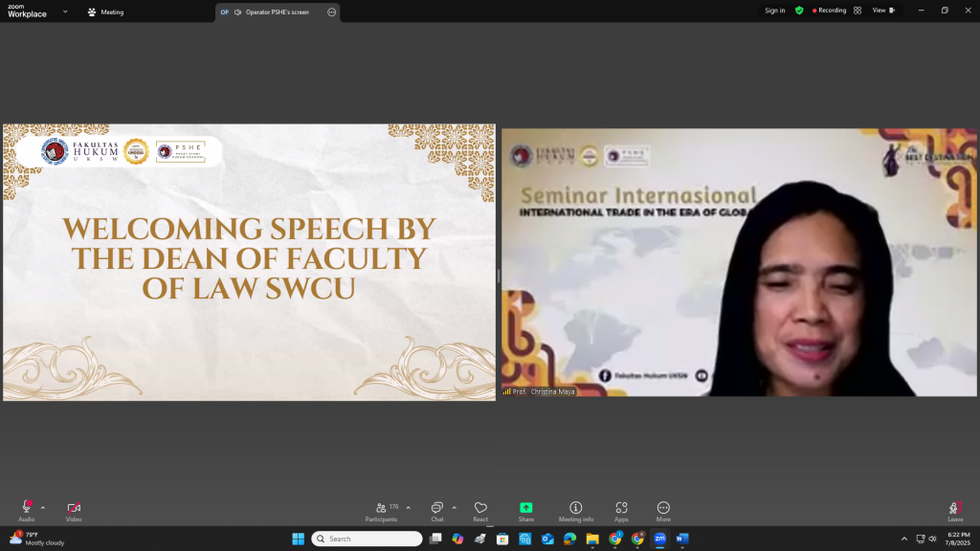Open the React emoji menu
The height and width of the screenshot is (551, 980).
480,508
